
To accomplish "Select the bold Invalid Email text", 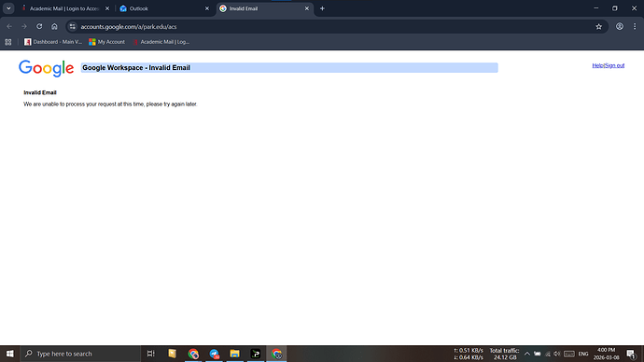I will pos(40,92).
